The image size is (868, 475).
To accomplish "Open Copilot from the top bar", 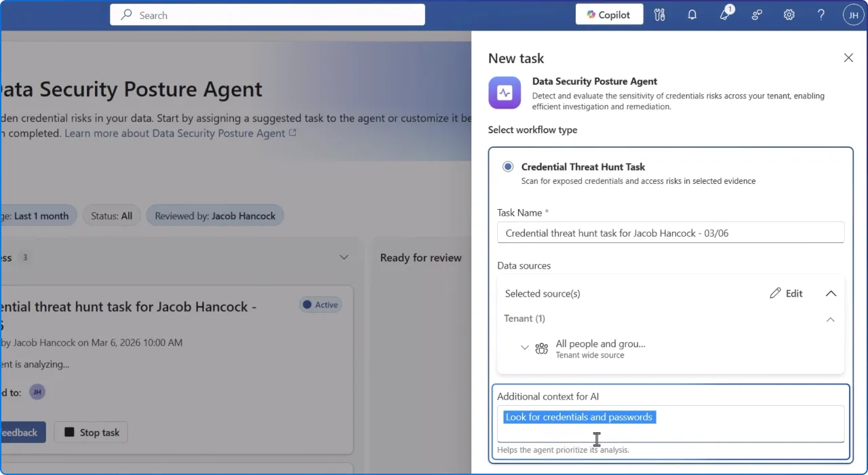I will 608,14.
